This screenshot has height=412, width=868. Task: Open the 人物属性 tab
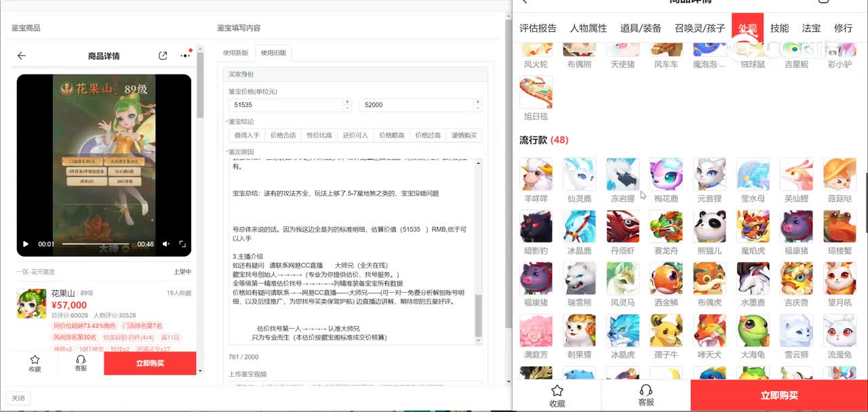[589, 28]
